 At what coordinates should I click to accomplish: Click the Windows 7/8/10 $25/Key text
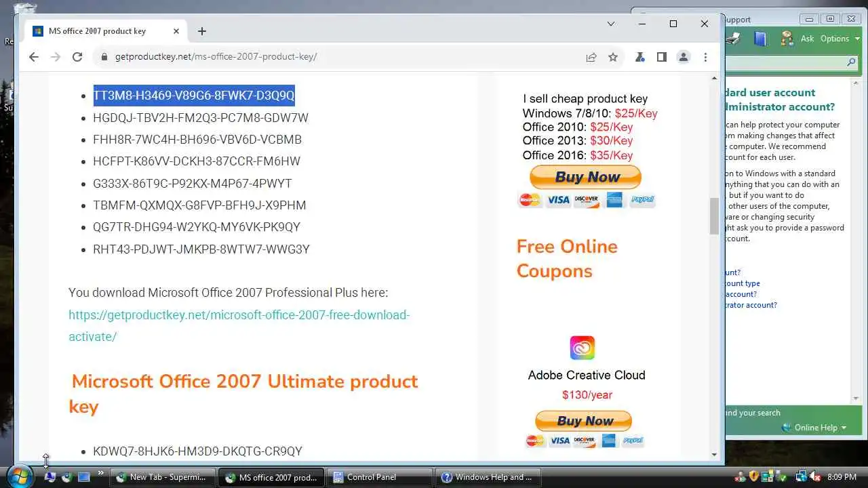589,113
